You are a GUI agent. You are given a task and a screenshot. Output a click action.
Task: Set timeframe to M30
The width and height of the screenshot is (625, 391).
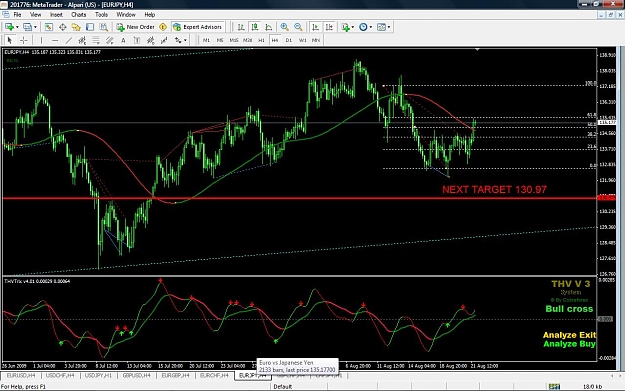[248, 40]
